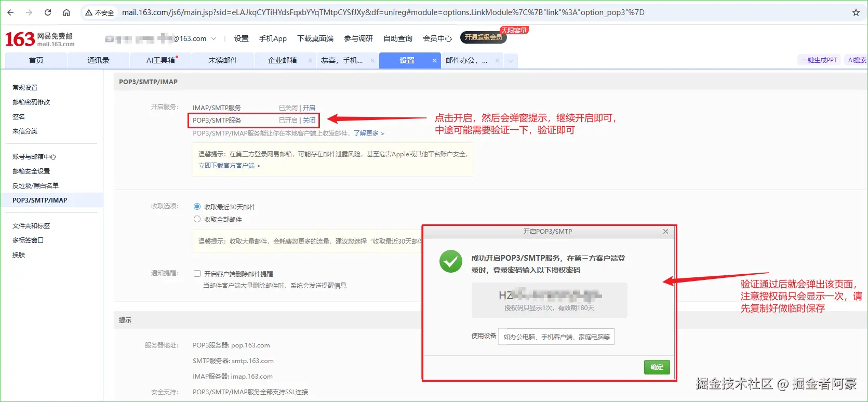The image size is (868, 402).
Task: Bookmark this page with the star icon
Action: point(856,12)
